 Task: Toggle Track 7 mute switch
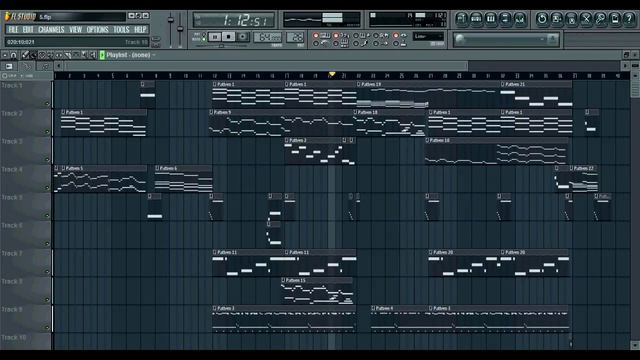[x=47, y=271]
